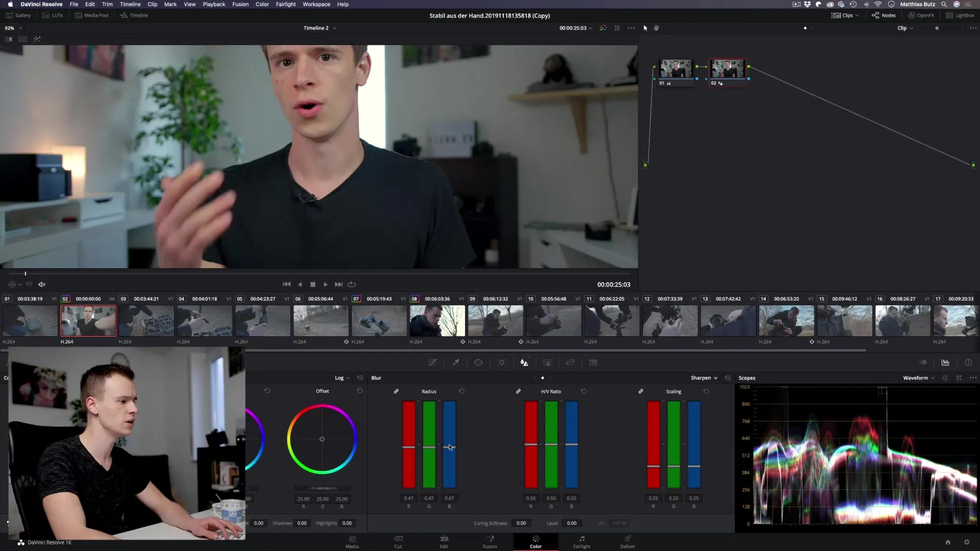
Task: Open the scopes three-dots options menu
Action: (973, 378)
